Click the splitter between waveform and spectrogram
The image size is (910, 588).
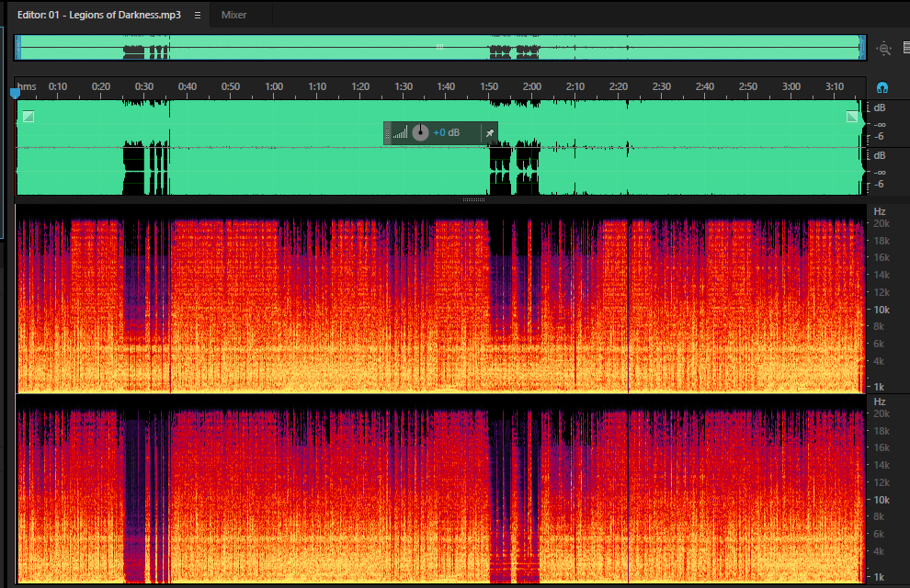[x=473, y=199]
